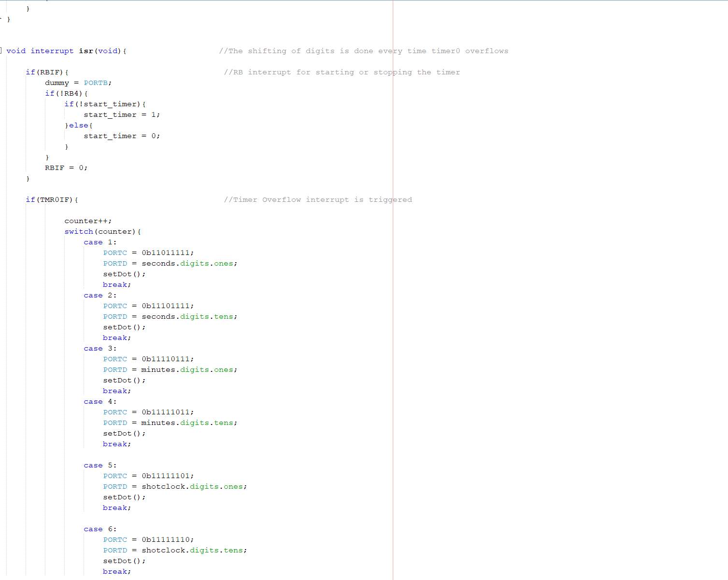
Task: Click the 'setDot();' call under case 5
Action: click(124, 497)
